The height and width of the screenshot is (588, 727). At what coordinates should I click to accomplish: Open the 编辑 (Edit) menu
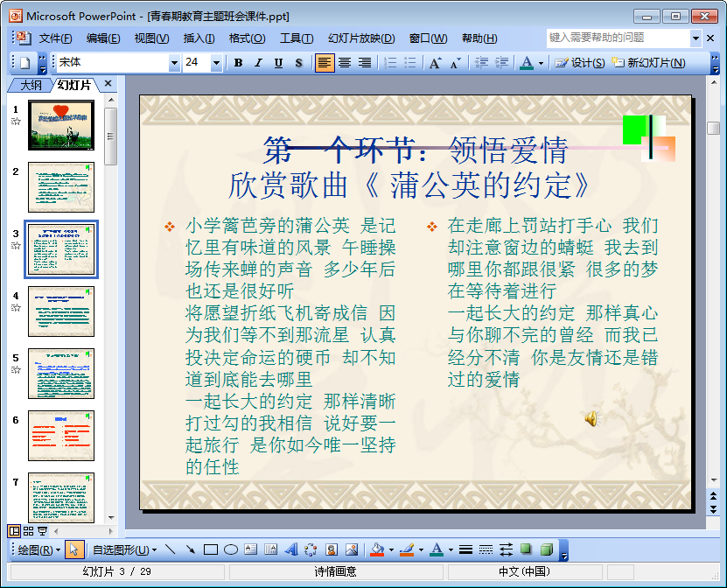(103, 38)
